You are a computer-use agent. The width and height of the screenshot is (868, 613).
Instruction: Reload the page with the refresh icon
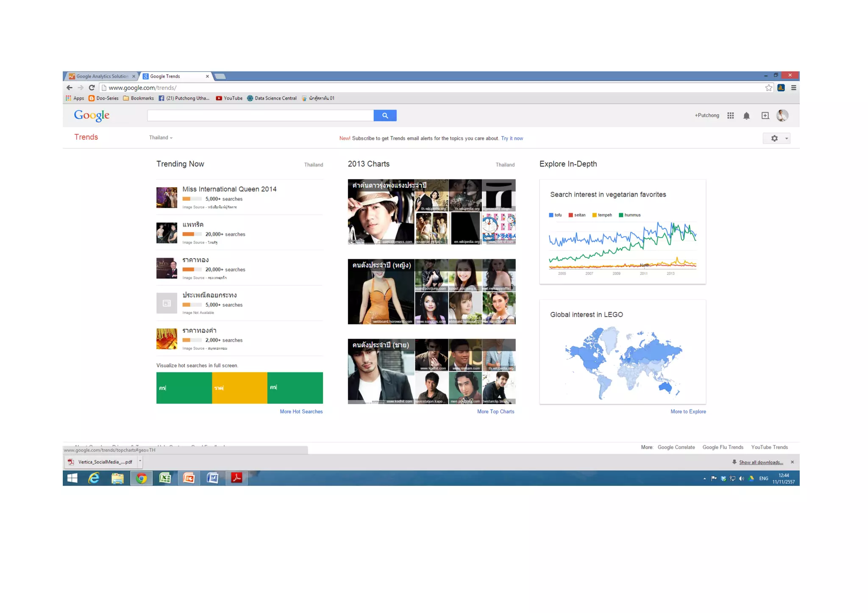pos(92,88)
